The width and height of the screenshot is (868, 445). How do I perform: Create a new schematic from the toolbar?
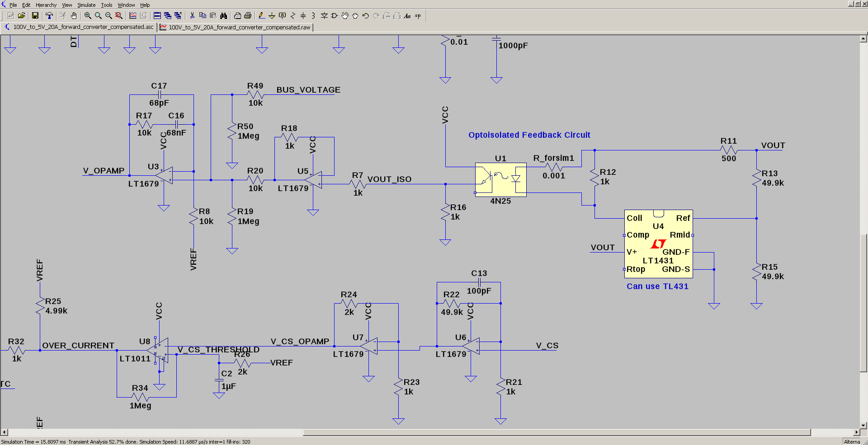11,16
